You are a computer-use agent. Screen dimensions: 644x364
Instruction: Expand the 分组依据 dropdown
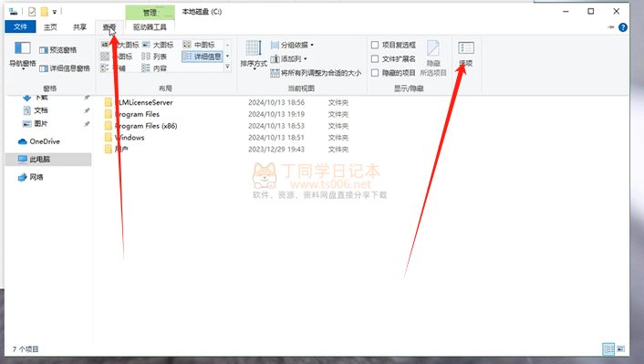coord(292,45)
